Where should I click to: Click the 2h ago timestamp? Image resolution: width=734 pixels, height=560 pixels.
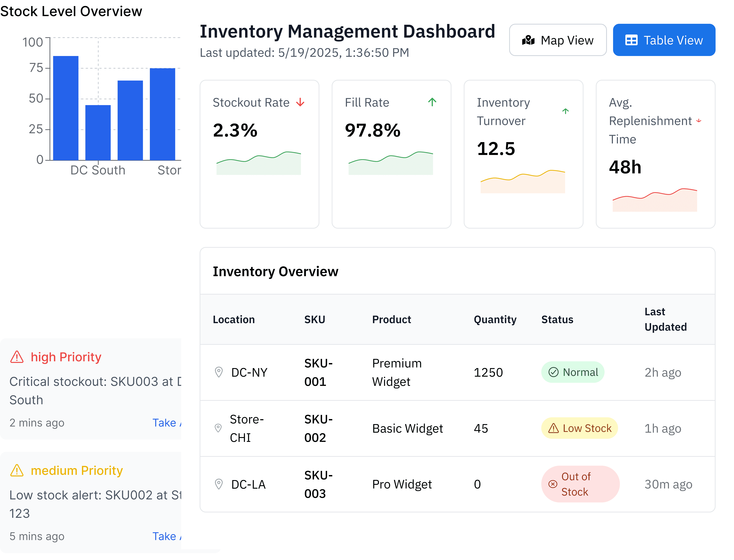663,372
